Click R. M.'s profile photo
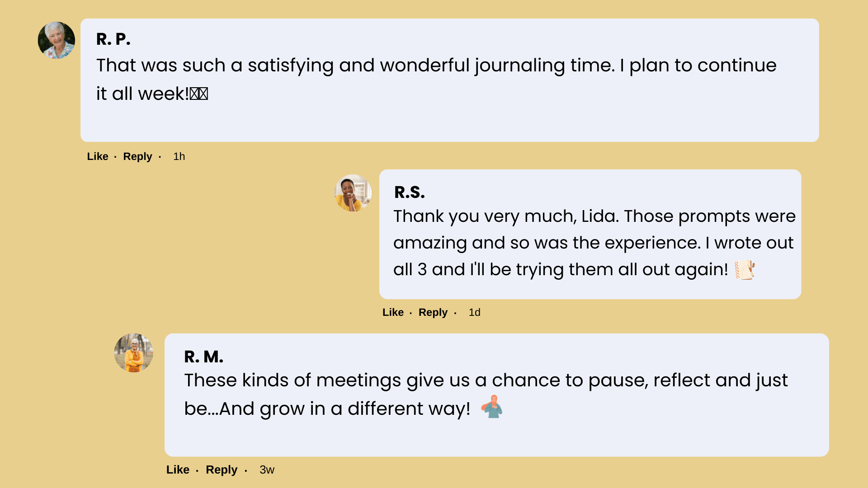Screen dimensions: 868x488 (x=134, y=353)
